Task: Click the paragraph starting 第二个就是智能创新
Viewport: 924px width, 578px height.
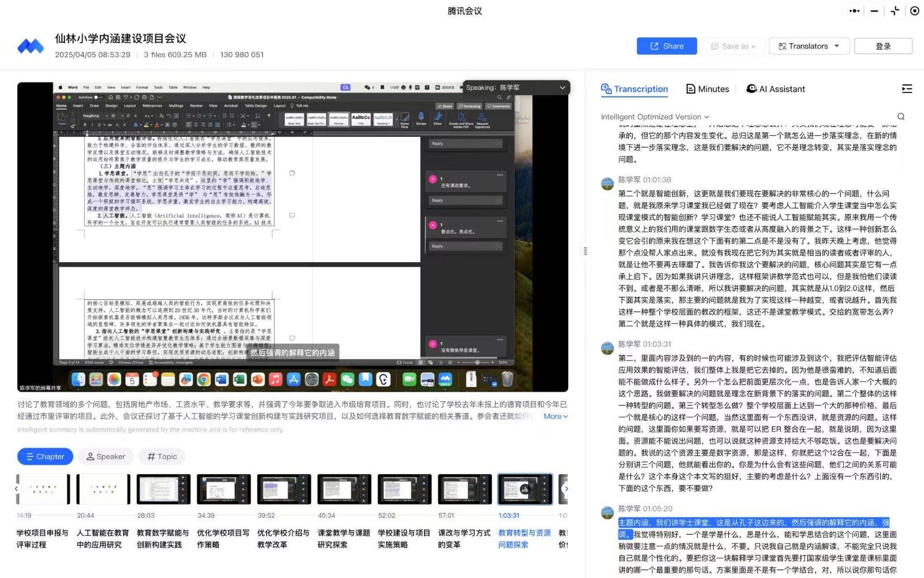Action: [x=758, y=259]
